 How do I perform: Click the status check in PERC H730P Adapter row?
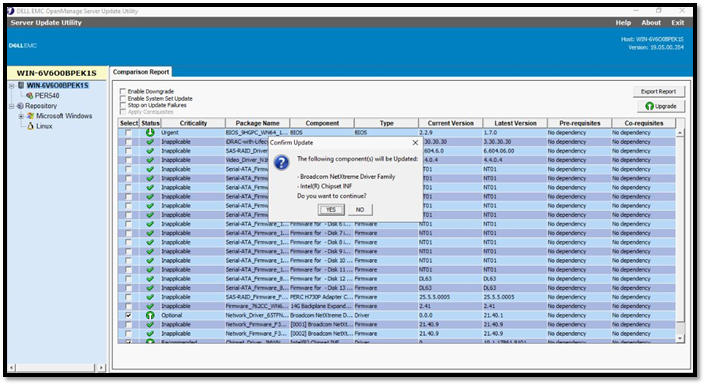pos(150,297)
